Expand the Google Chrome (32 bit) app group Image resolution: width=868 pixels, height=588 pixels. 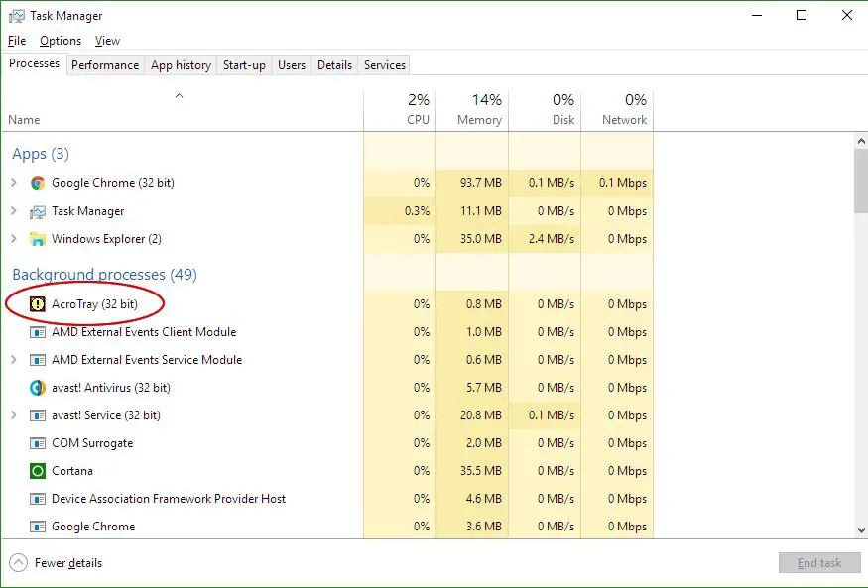click(x=14, y=183)
